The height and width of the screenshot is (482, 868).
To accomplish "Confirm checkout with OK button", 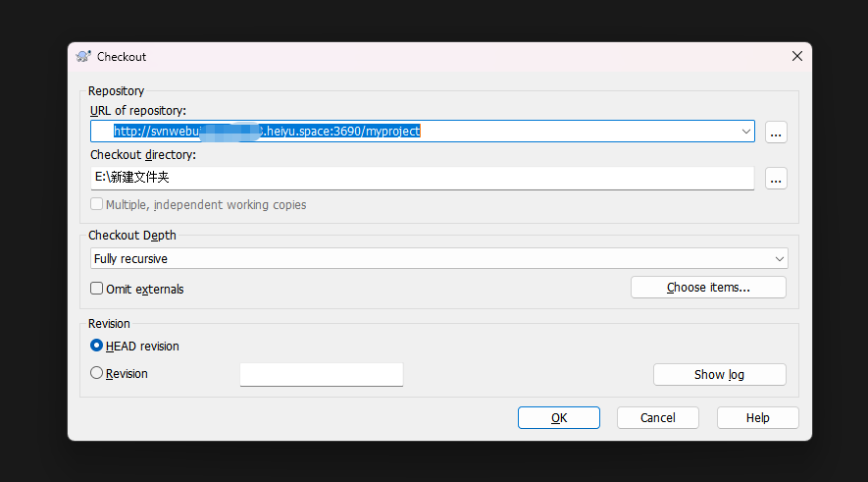I will [x=558, y=418].
